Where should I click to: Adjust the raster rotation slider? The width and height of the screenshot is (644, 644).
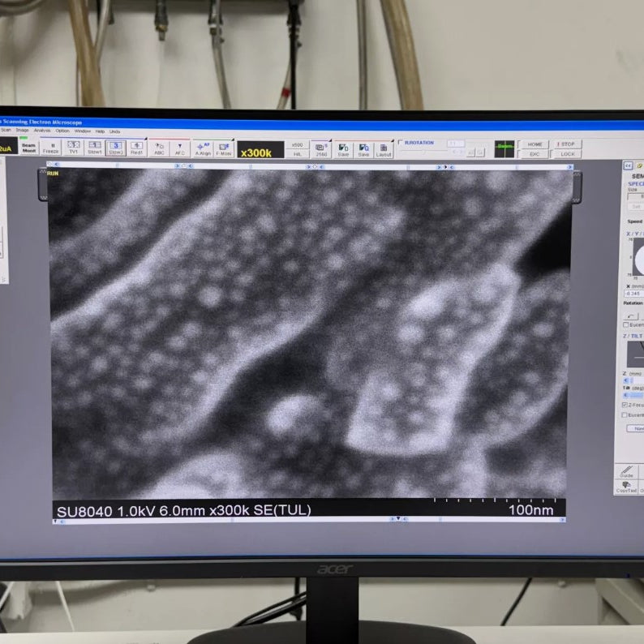tap(424, 152)
